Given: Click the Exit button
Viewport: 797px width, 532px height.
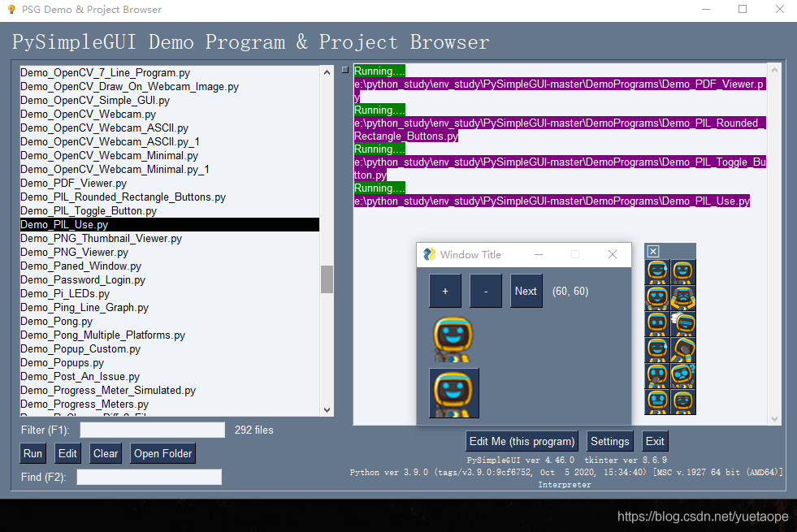Looking at the screenshot, I should (655, 441).
